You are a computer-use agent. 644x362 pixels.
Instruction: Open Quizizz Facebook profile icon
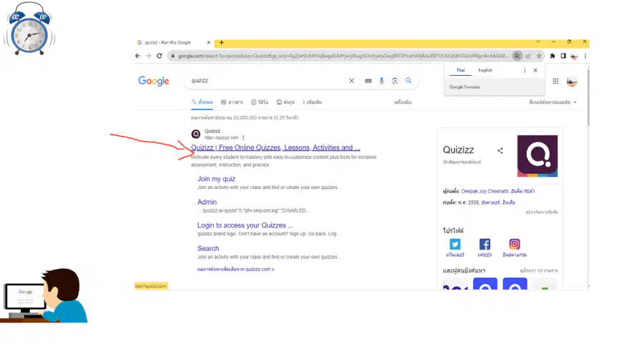point(484,244)
